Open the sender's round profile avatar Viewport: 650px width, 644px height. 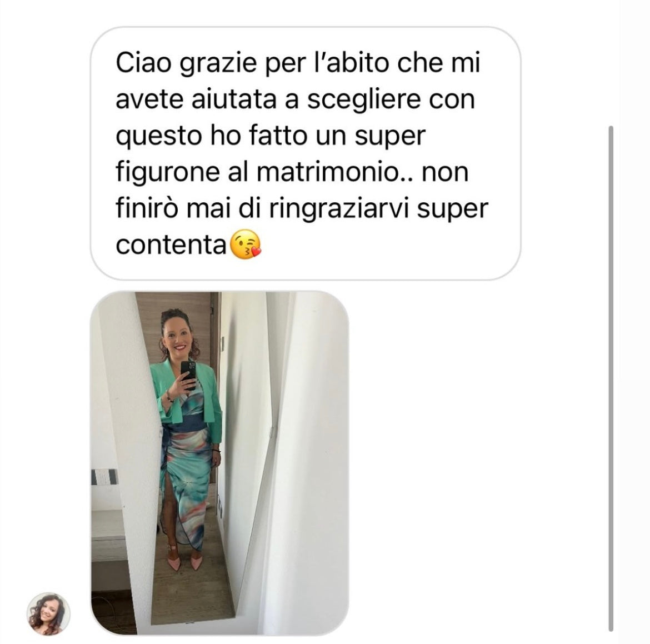coord(48,614)
